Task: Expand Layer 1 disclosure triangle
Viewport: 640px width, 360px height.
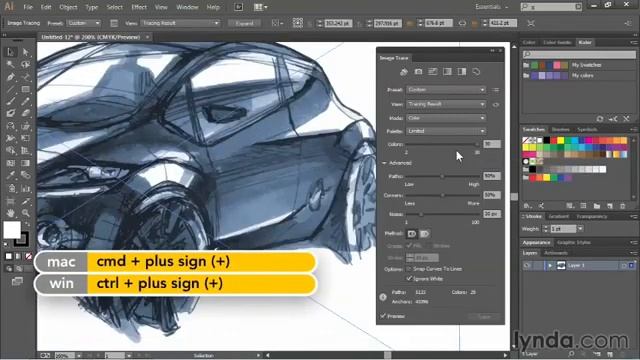Action: point(549,266)
